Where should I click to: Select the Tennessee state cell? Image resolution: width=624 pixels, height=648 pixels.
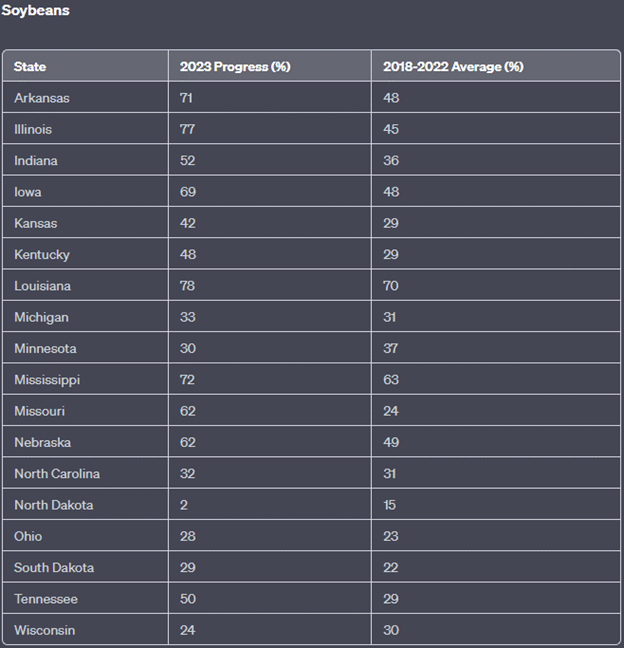tap(46, 599)
